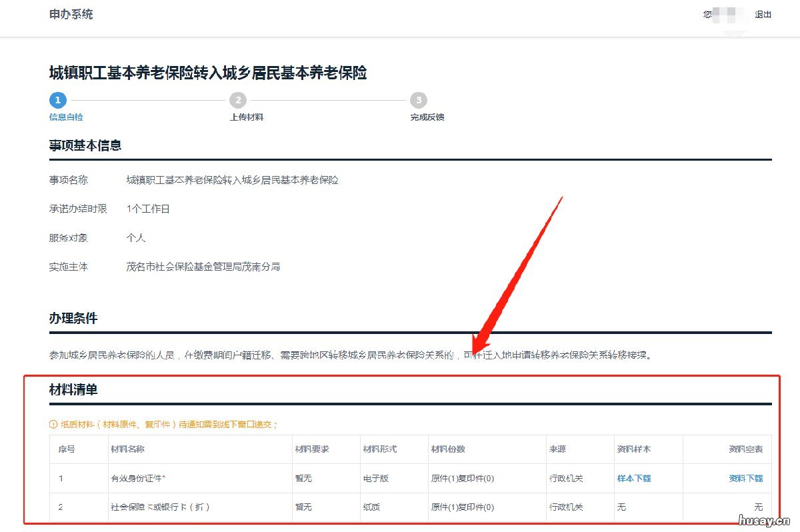This screenshot has width=800, height=532.
Task: Download the sample via 样本下载
Action: (x=633, y=478)
